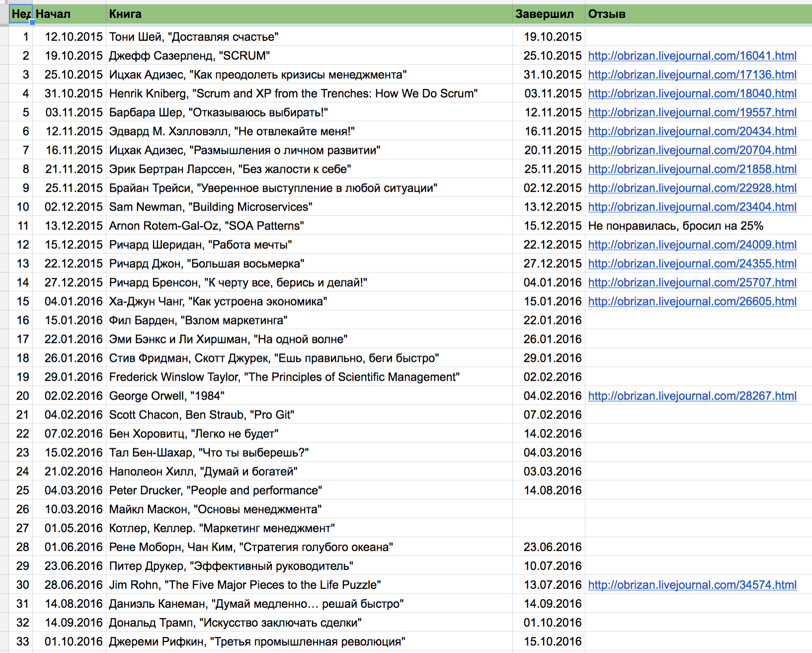Click the empty finish date for Майкл Маскон row
This screenshot has width=812, height=653.
click(549, 509)
